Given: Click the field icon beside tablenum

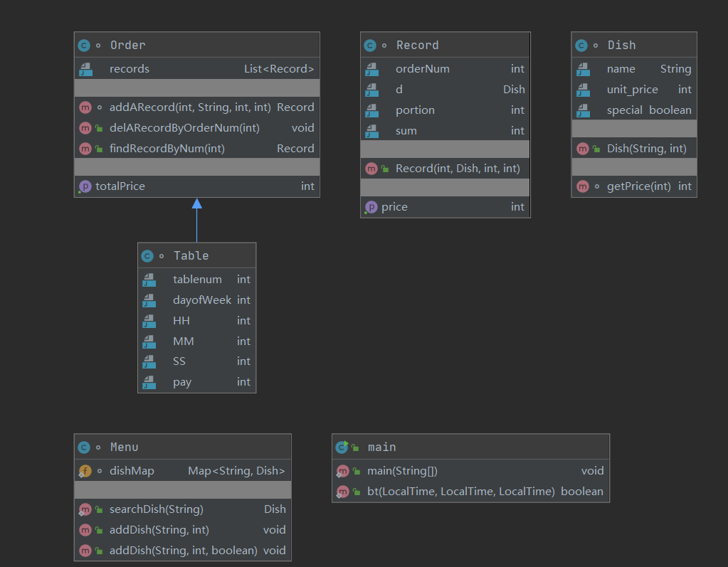Looking at the screenshot, I should coord(149,280).
